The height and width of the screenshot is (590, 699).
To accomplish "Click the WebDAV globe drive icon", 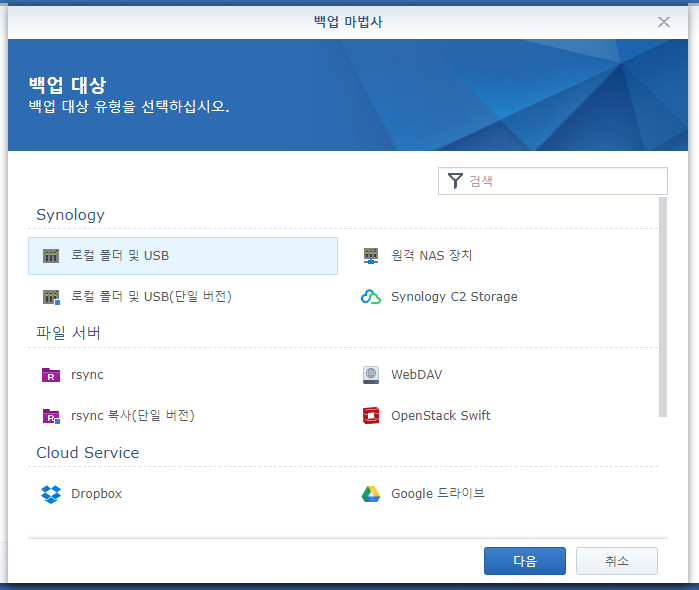I will click(x=371, y=375).
